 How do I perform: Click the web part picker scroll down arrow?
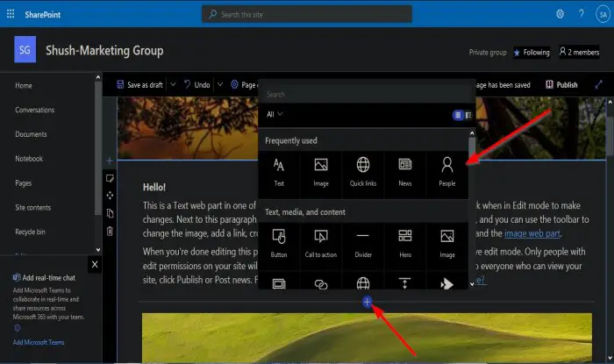pyautogui.click(x=472, y=284)
